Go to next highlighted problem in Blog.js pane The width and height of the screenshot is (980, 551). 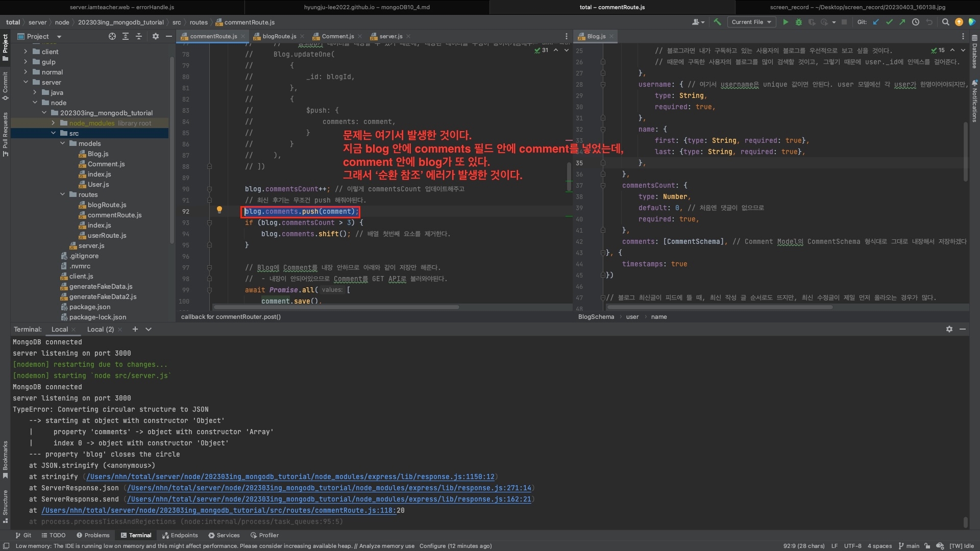tap(963, 50)
